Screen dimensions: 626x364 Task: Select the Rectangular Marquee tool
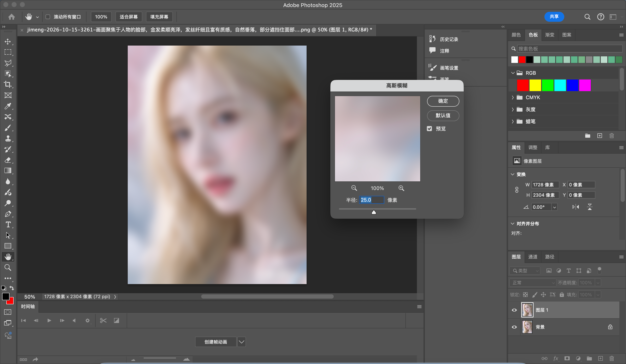8,52
